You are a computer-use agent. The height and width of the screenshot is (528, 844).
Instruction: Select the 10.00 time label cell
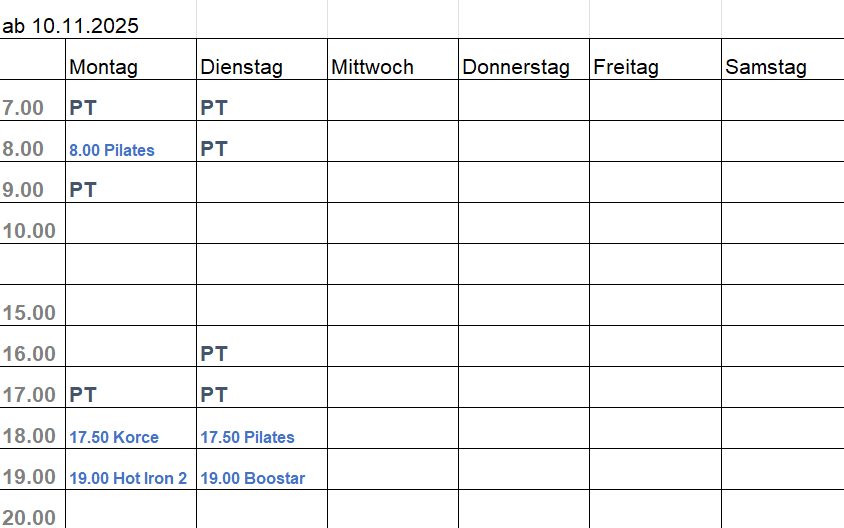[30, 231]
